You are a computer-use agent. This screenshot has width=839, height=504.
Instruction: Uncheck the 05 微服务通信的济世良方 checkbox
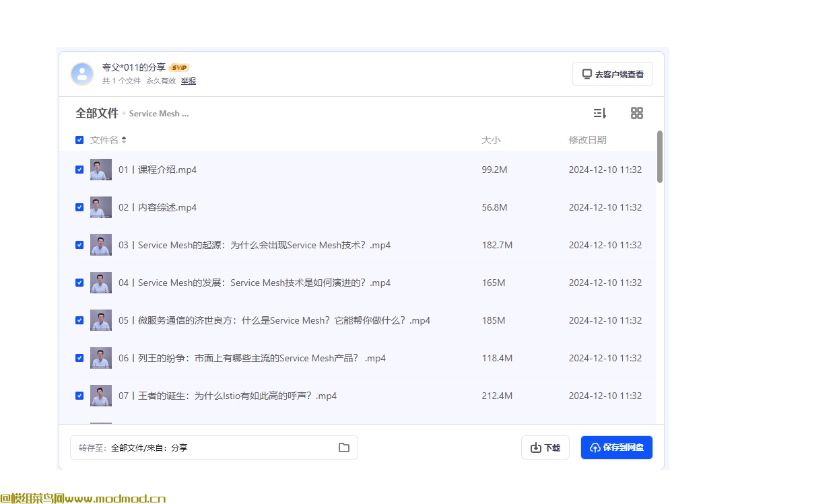(79, 320)
